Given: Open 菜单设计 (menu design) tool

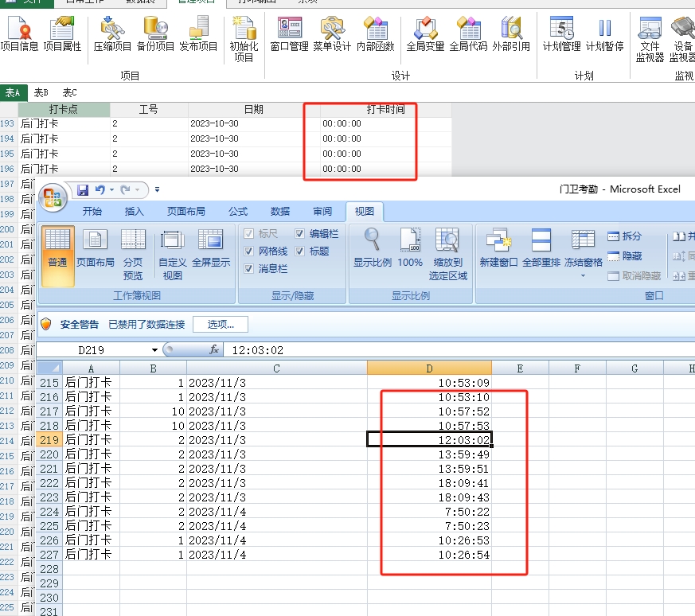Looking at the screenshot, I should pos(331,36).
